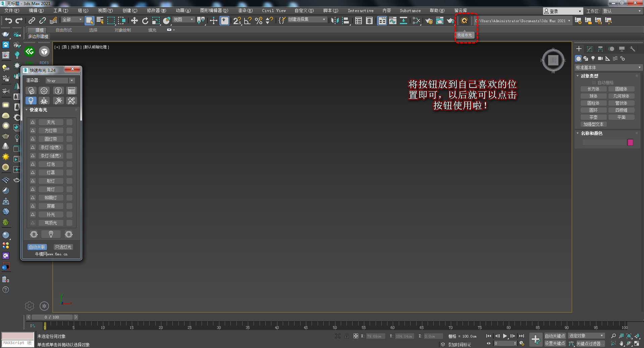
Task: Click the Lights category icon in Create panel
Action: (x=593, y=58)
